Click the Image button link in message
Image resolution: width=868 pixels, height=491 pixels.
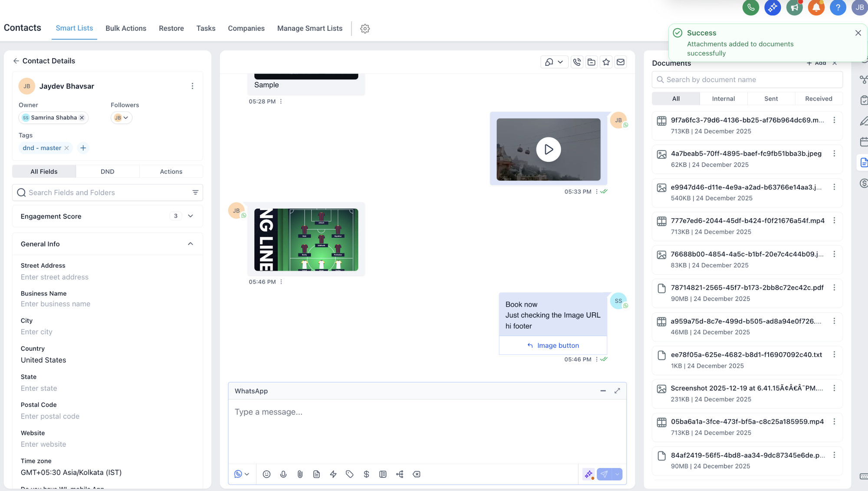[558, 345]
